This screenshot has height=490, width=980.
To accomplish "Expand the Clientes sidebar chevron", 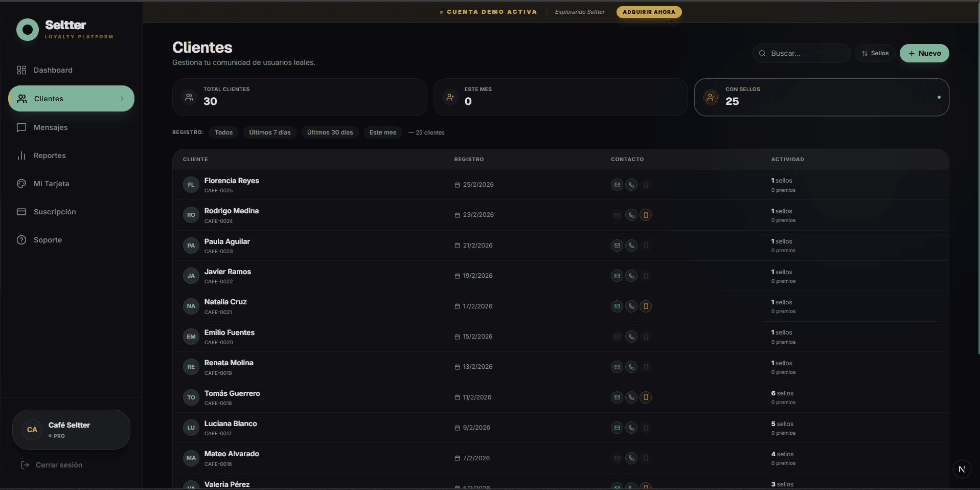I will click(122, 99).
